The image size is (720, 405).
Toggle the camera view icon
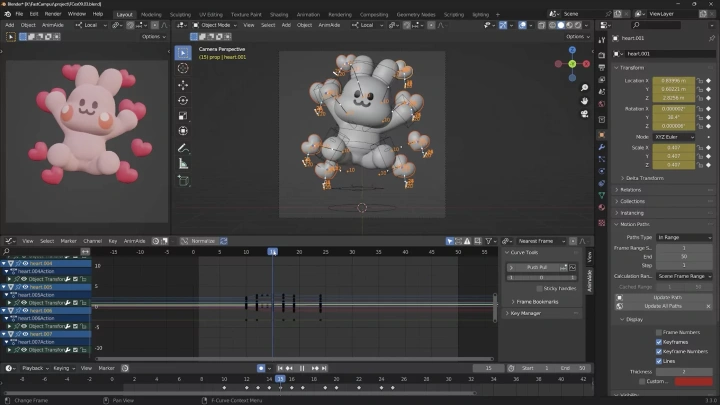coord(584,113)
